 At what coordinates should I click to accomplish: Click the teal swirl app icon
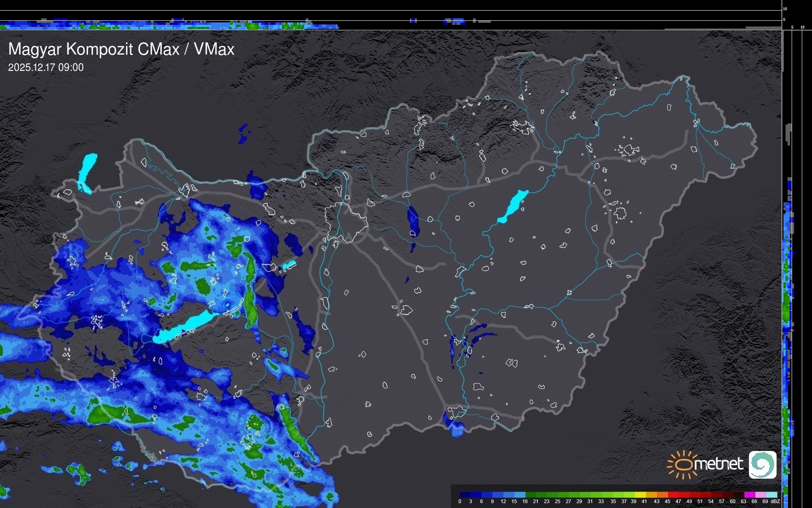762,464
